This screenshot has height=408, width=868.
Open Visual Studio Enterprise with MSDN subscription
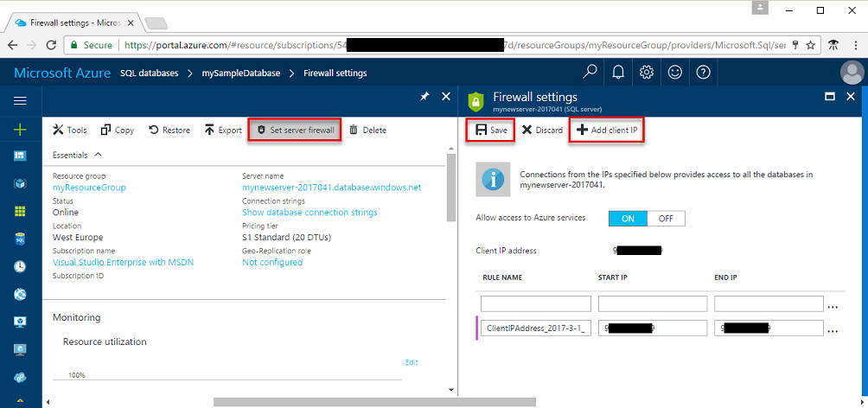tap(123, 262)
